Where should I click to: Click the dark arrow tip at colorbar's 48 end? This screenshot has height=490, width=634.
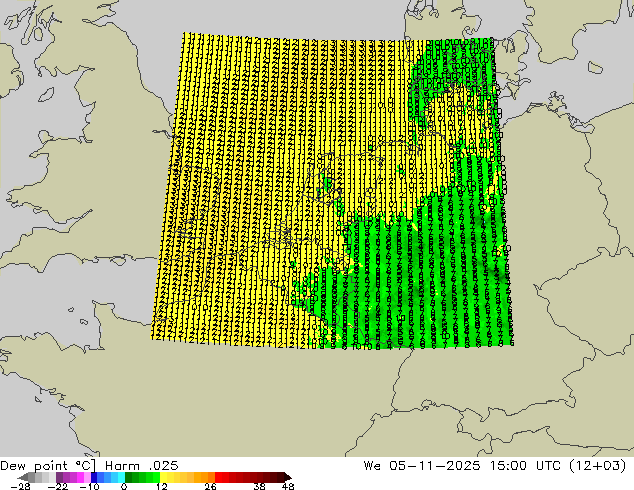coord(287,477)
